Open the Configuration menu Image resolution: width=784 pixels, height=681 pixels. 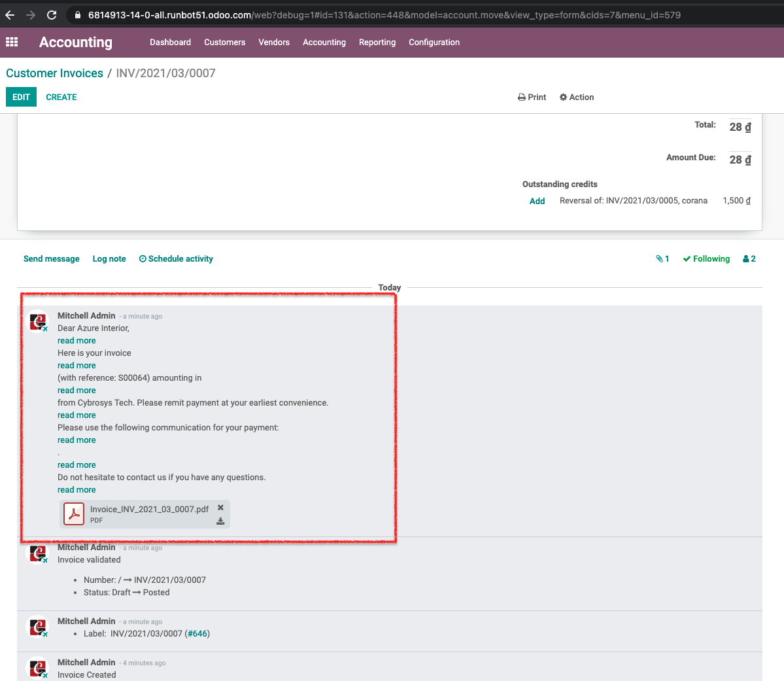tap(434, 42)
